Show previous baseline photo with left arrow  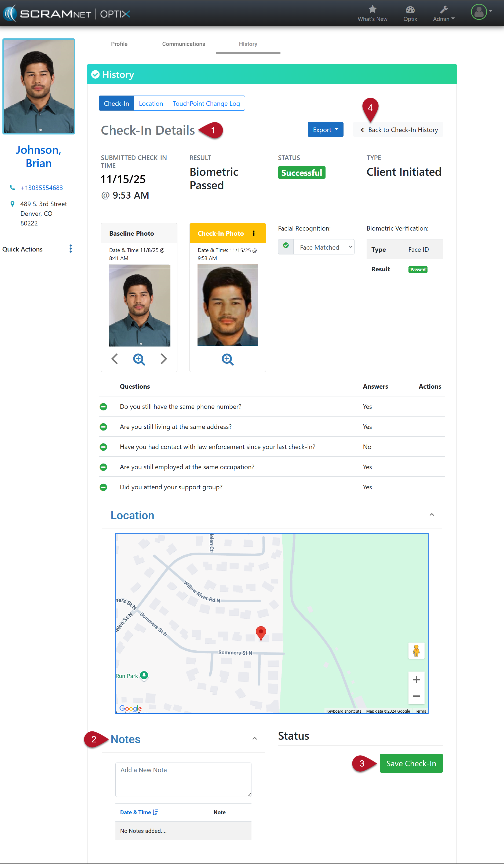point(115,359)
